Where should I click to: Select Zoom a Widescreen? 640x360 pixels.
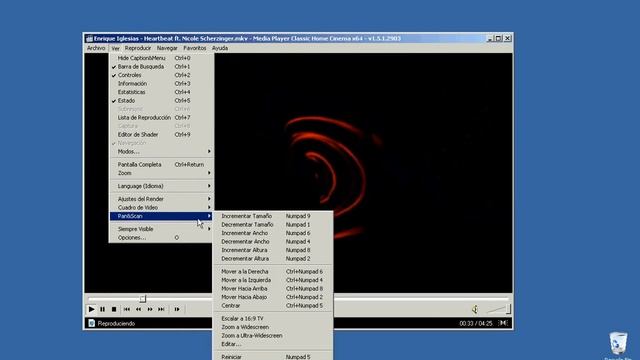(273, 327)
